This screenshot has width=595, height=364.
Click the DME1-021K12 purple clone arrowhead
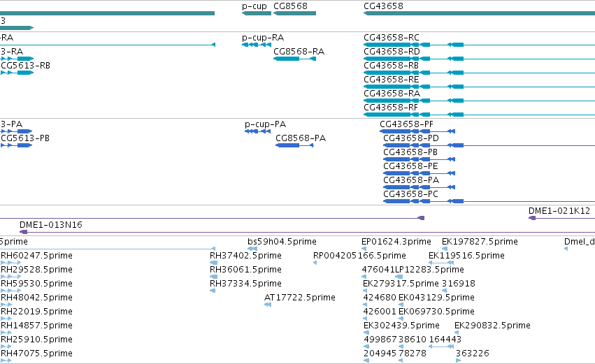click(x=532, y=218)
